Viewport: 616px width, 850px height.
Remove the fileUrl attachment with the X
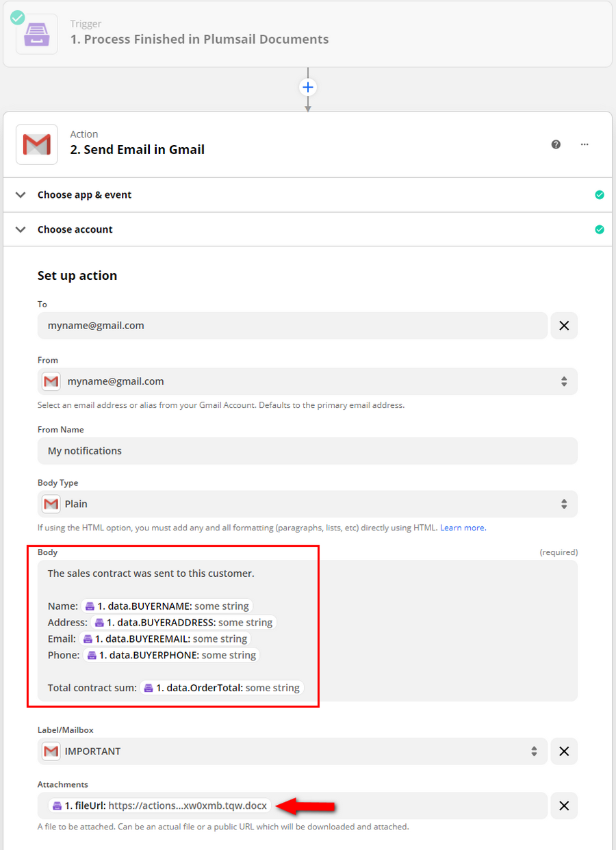564,806
